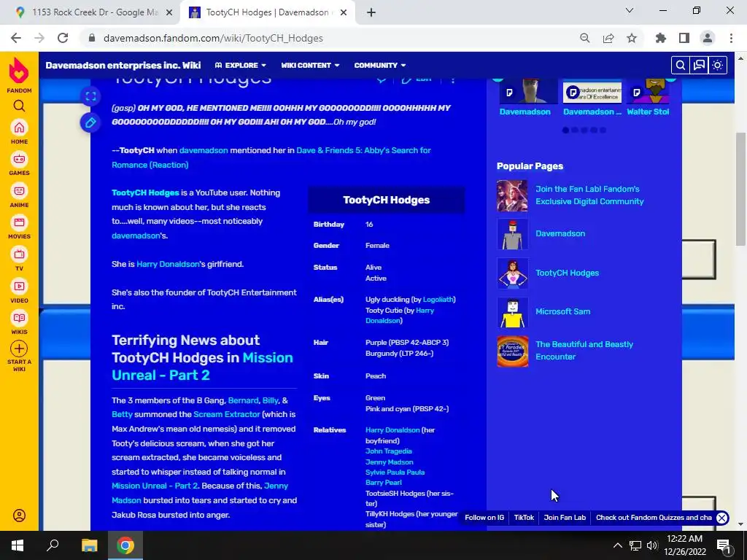This screenshot has width=747, height=560.
Task: Open Chrome profile avatar
Action: pyautogui.click(x=708, y=38)
